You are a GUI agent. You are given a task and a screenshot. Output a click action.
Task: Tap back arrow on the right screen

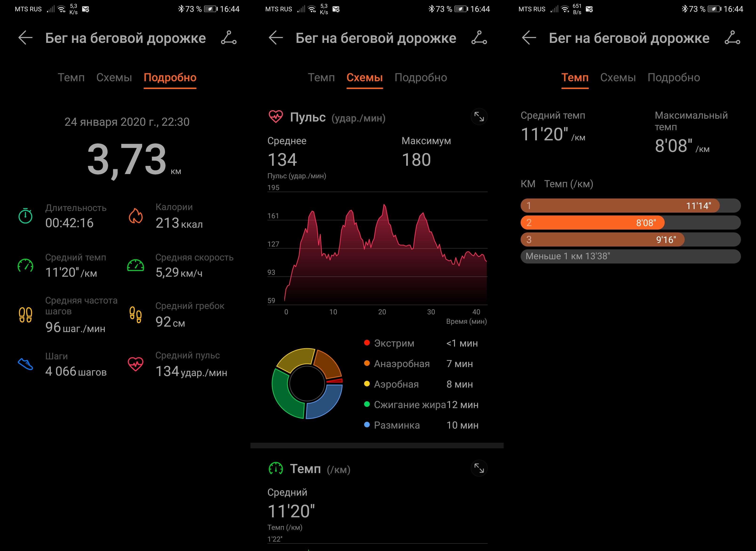(x=529, y=38)
